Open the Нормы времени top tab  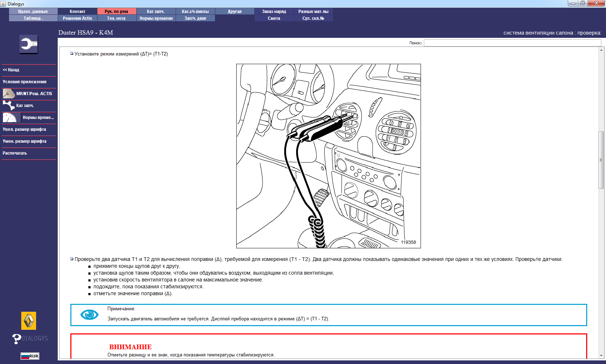[x=156, y=18]
